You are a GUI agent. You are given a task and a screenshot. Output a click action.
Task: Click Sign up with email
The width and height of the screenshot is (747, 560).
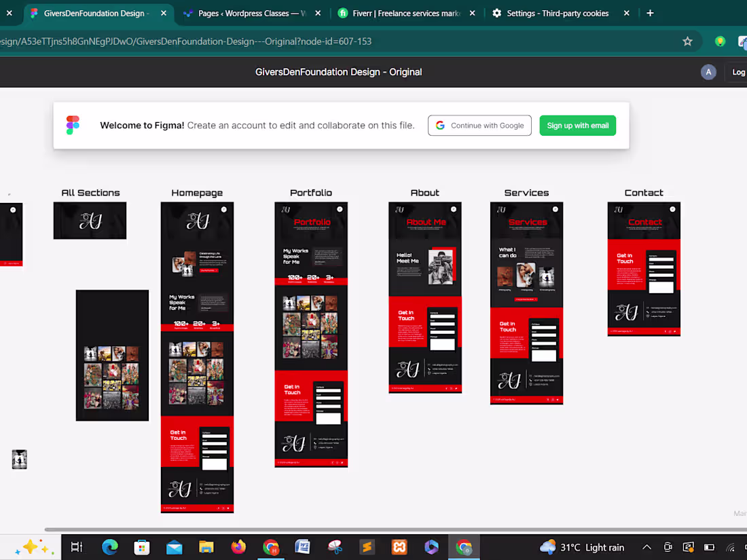click(x=577, y=125)
